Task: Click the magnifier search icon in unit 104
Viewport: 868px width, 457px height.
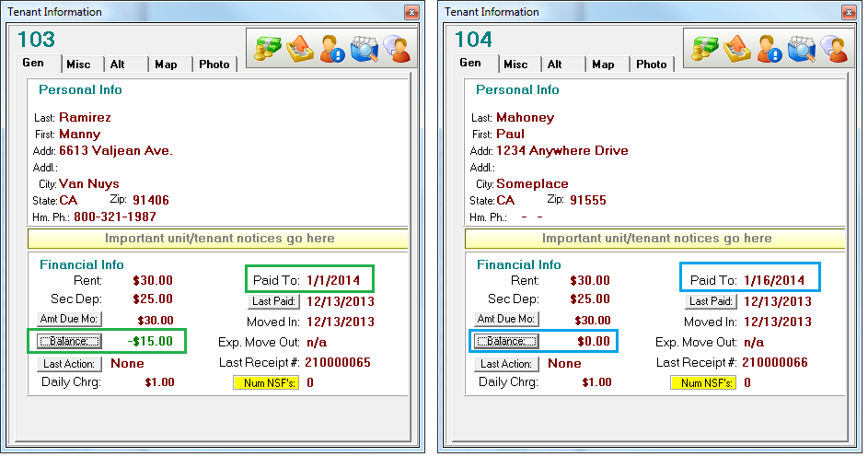Action: (x=802, y=49)
